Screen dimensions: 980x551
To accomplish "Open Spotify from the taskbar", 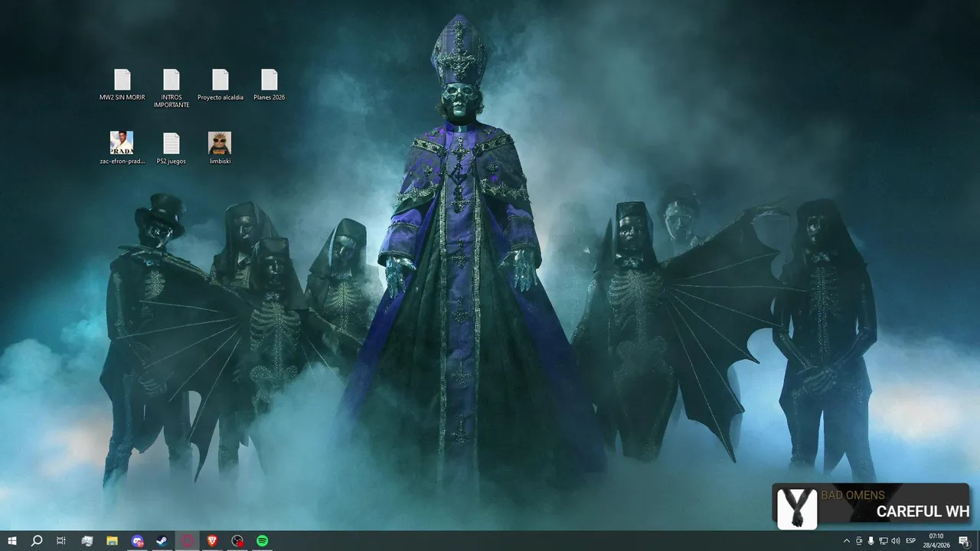I will [x=263, y=540].
